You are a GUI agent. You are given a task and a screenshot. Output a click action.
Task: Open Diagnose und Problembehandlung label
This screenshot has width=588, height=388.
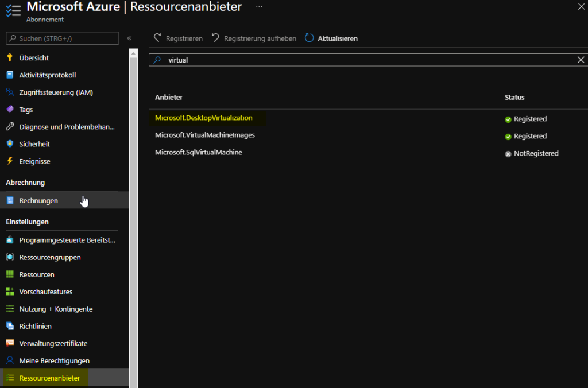tap(67, 127)
